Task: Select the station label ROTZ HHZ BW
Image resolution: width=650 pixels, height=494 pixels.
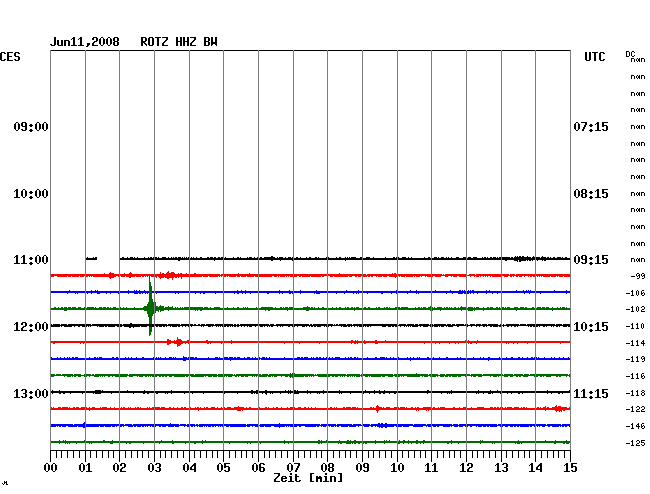Action: 179,42
